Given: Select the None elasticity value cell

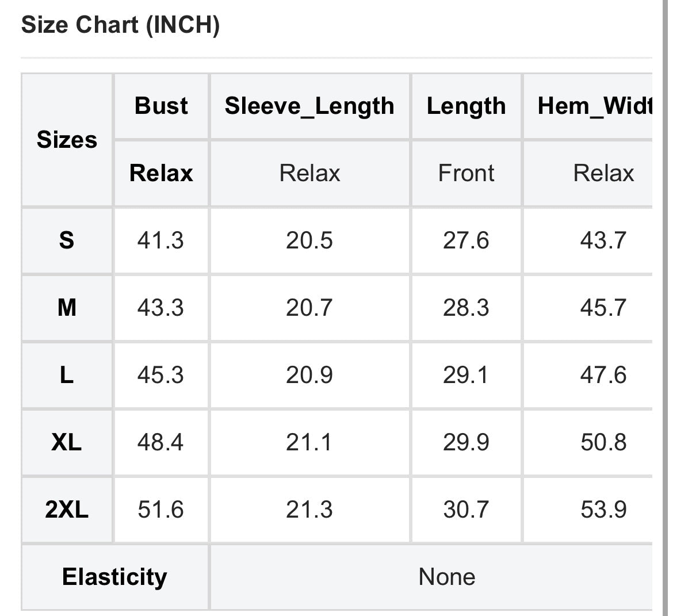Looking at the screenshot, I should click(447, 577).
